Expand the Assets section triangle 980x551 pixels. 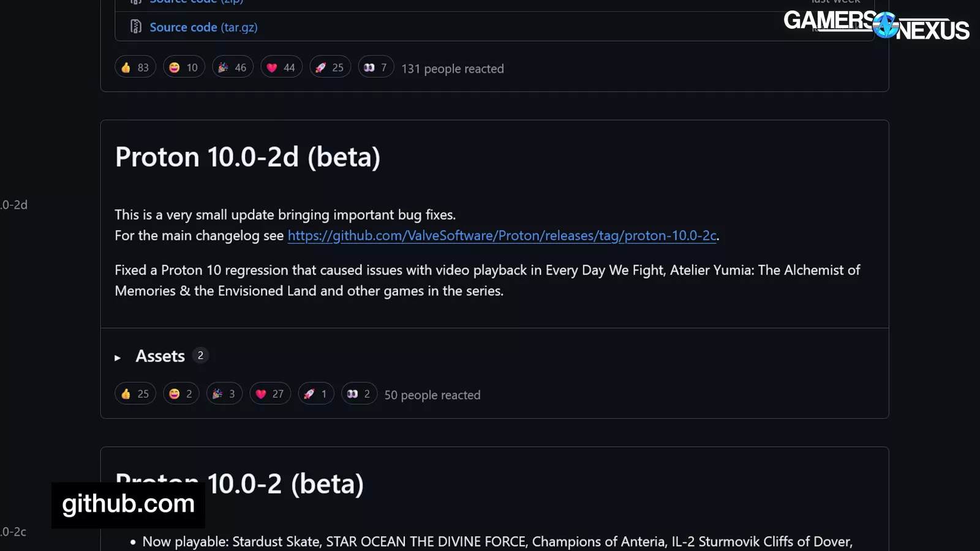pos(118,358)
